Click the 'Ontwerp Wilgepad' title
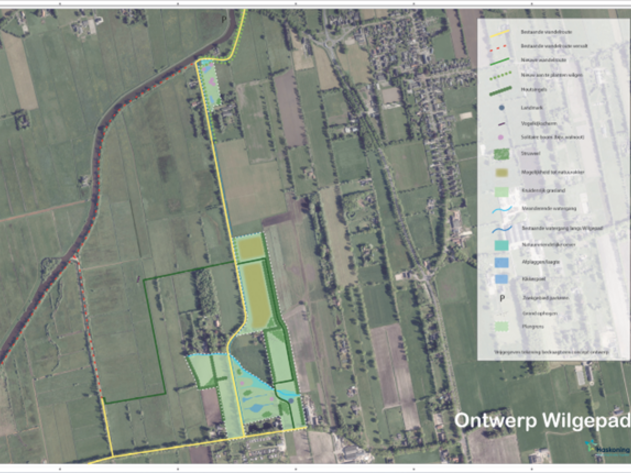This screenshot has height=473, width=631. (542, 421)
